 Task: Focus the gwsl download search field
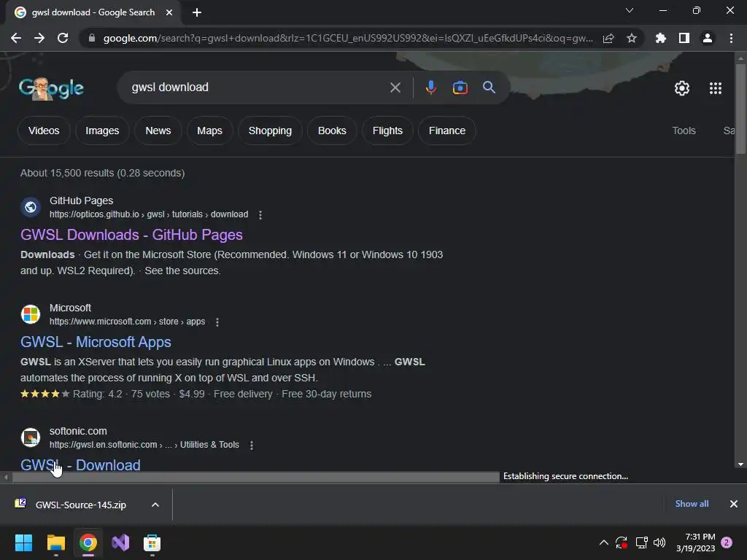[x=258, y=87]
